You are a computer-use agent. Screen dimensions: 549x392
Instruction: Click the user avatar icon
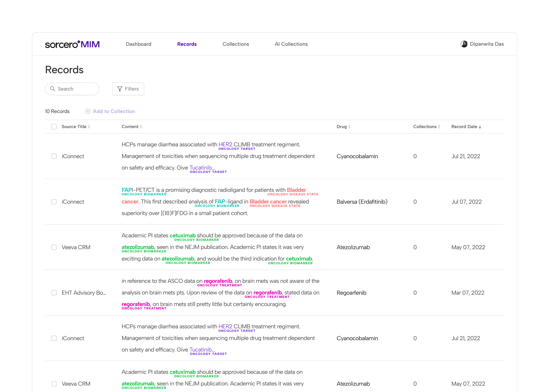[x=464, y=44]
